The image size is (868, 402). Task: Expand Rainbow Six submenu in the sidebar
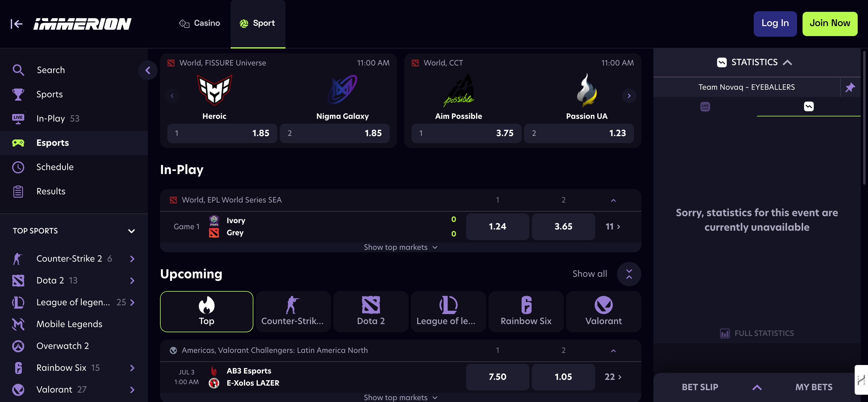(x=132, y=368)
